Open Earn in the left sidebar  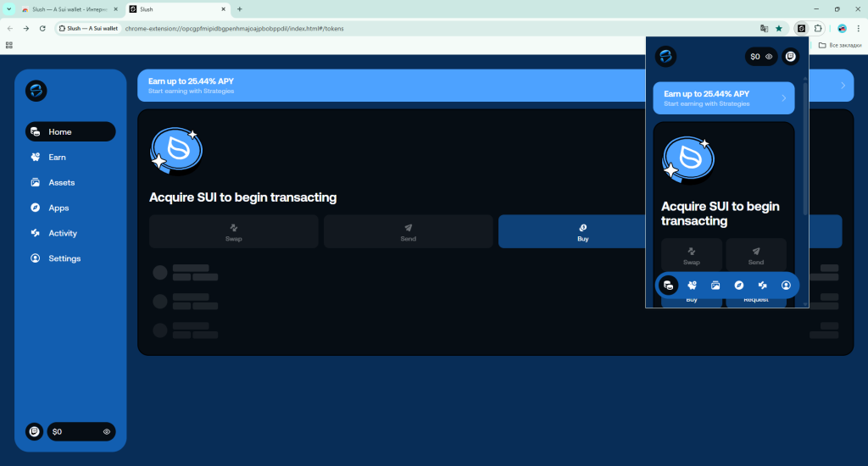tap(70, 158)
